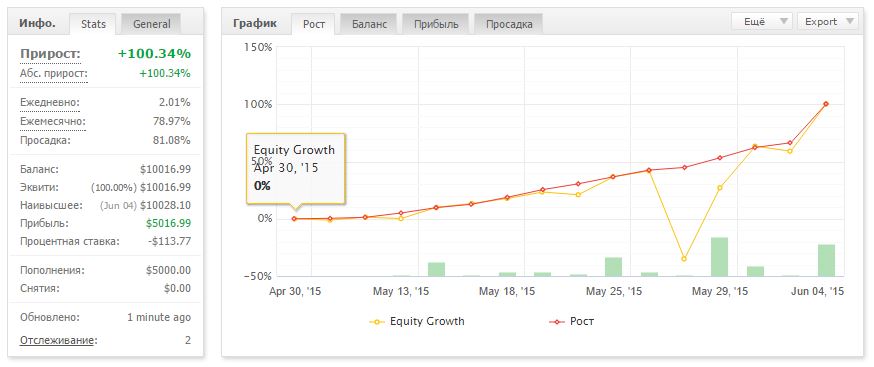Select the 78.97% Ежемесячно value
The width and height of the screenshot is (874, 367).
[172, 121]
